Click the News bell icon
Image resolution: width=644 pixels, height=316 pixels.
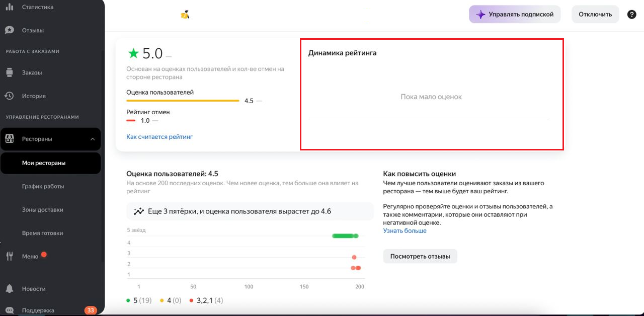[9, 289]
